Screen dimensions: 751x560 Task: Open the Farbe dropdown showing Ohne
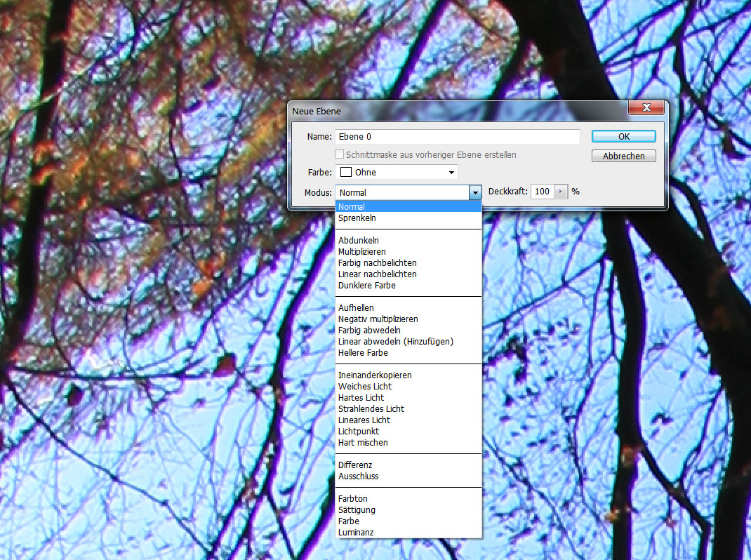pyautogui.click(x=397, y=172)
